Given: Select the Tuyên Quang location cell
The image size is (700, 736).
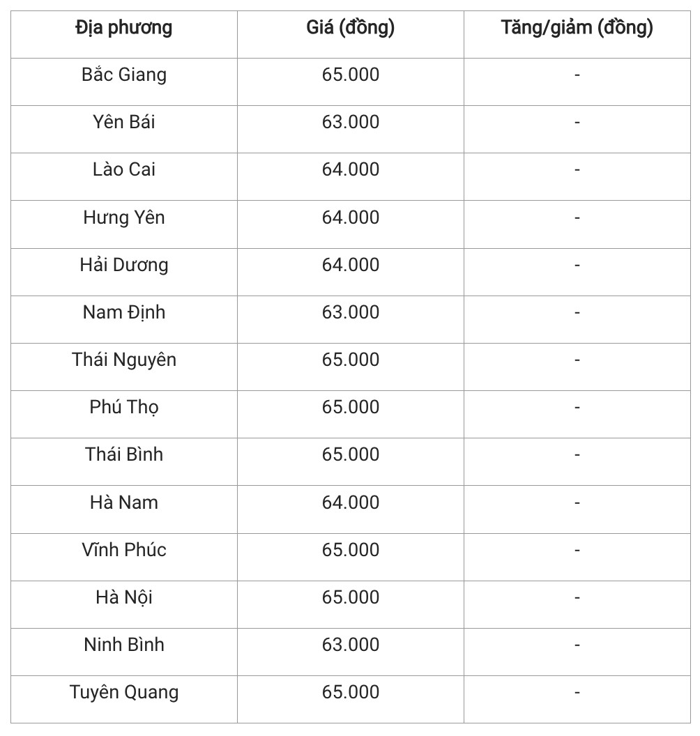Looking at the screenshot, I should click(x=123, y=692).
